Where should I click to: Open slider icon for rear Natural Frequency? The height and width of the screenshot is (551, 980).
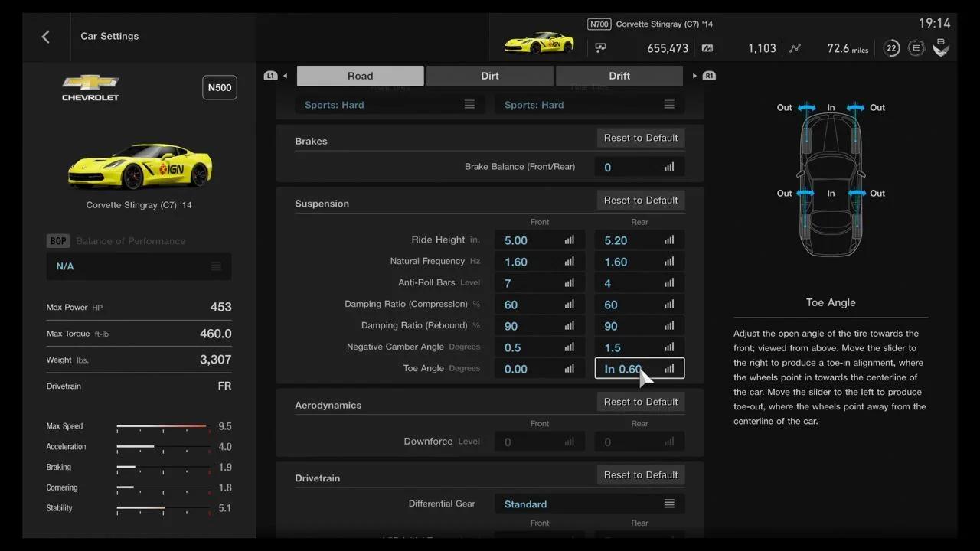[669, 262]
